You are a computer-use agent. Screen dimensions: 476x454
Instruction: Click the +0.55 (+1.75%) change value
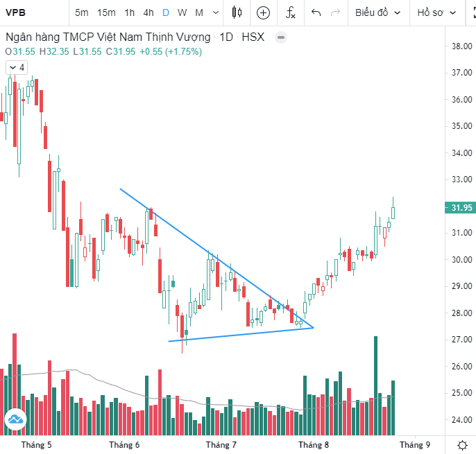(x=171, y=51)
